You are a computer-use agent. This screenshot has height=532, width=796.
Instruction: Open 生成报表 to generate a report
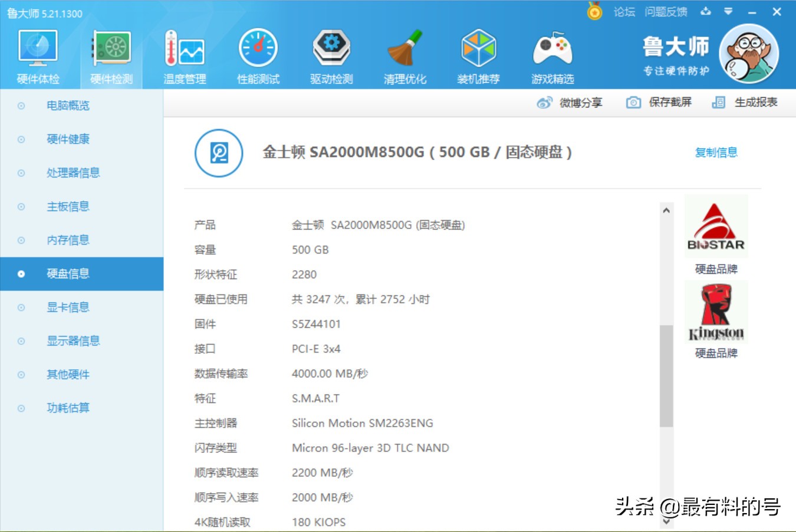click(x=745, y=102)
